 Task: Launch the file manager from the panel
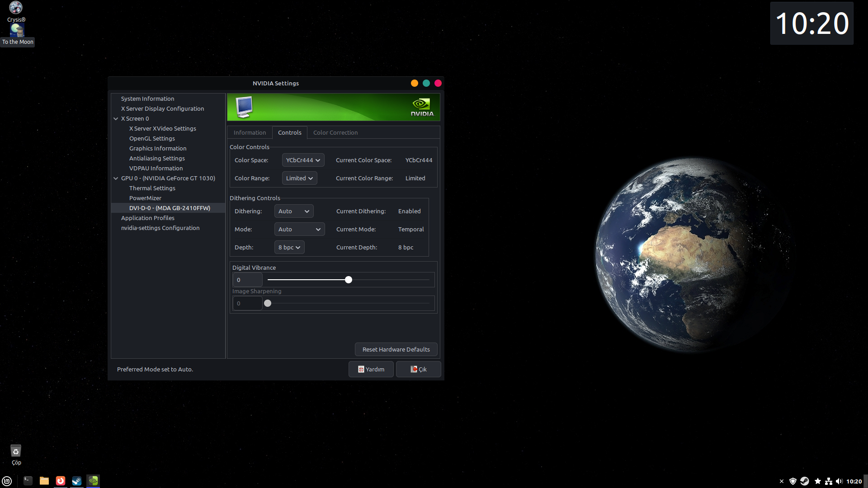(44, 481)
